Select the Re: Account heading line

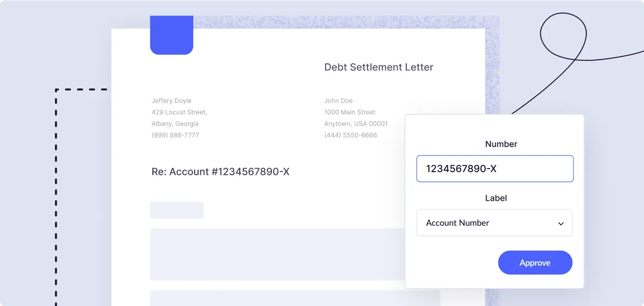click(220, 172)
